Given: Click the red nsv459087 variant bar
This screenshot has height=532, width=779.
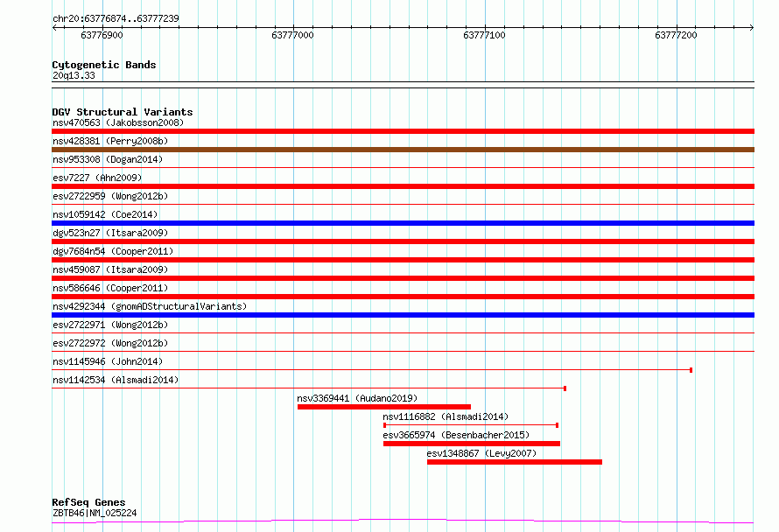Looking at the screenshot, I should (403, 278).
